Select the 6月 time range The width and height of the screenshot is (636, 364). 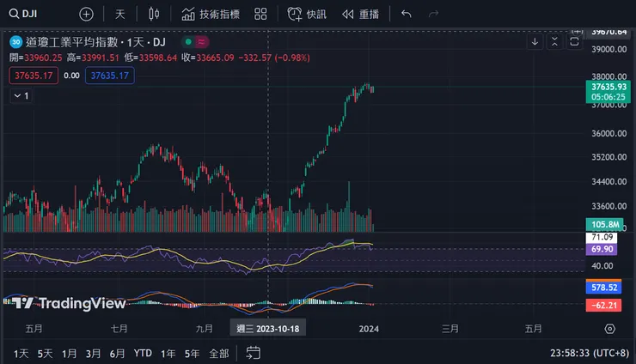117,354
